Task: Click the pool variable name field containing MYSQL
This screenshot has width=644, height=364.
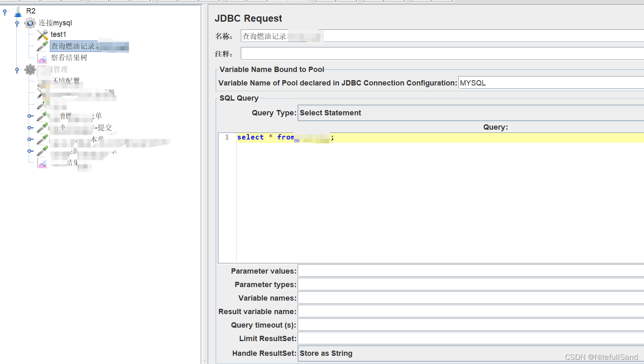Action: pyautogui.click(x=551, y=83)
